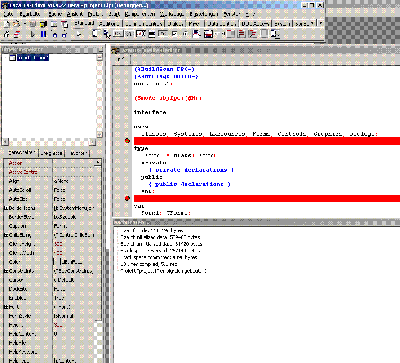
Task: Click the Color property swatch
Action: pyautogui.click(x=57, y=262)
